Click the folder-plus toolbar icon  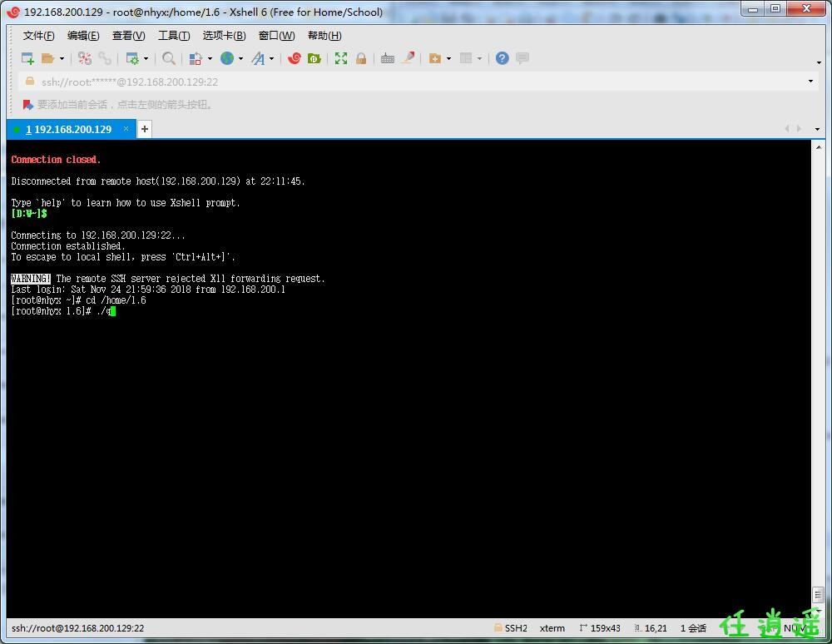434,58
